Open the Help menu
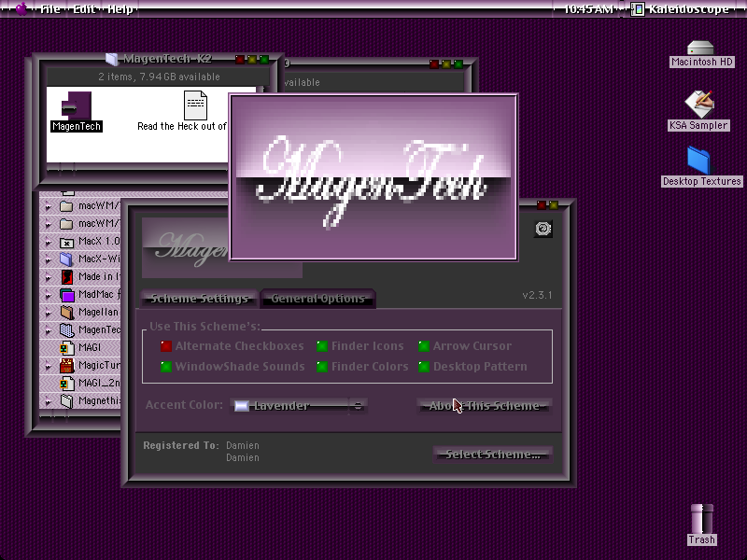Image resolution: width=747 pixels, height=560 pixels. 120,8
